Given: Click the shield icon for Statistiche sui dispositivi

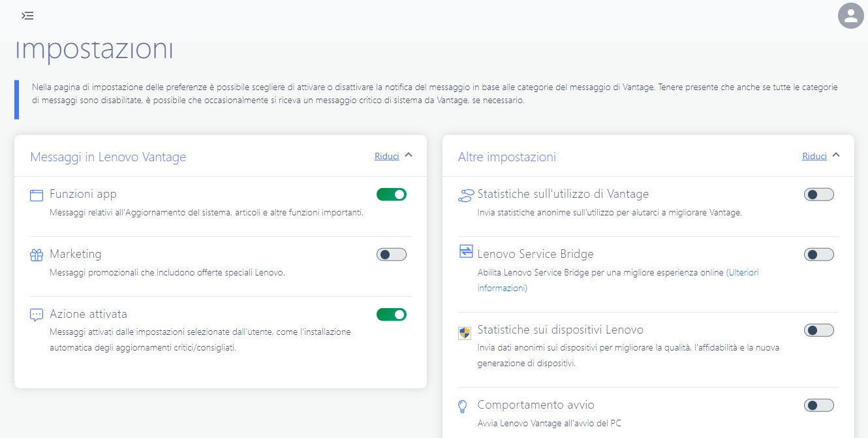Looking at the screenshot, I should [x=465, y=334].
